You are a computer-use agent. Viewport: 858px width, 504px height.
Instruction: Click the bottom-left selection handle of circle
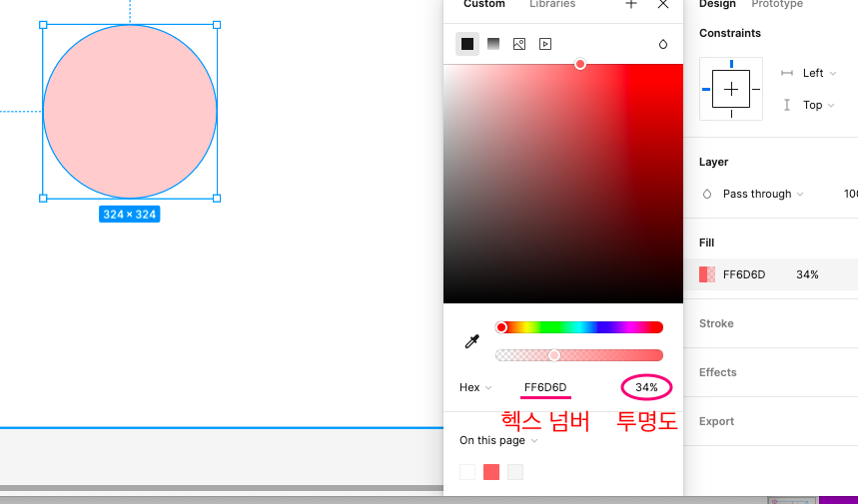[43, 199]
